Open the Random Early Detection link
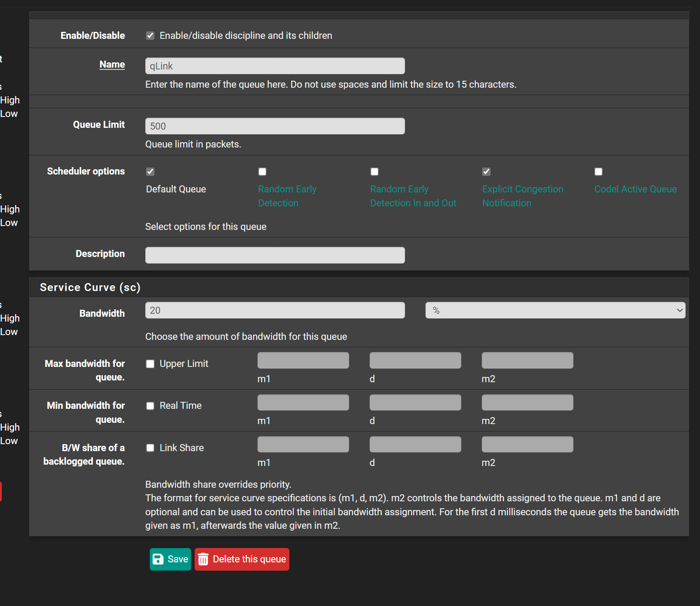The image size is (700, 606). pos(287,196)
